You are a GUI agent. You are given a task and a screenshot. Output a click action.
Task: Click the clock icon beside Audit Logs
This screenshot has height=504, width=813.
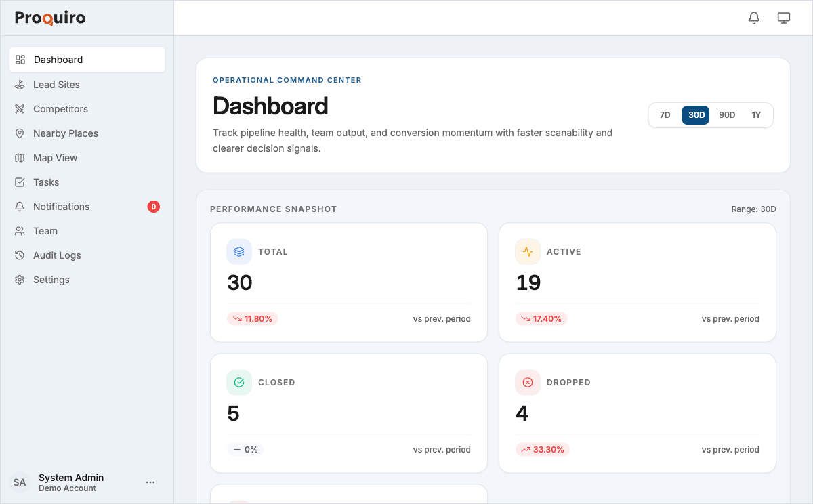point(21,255)
